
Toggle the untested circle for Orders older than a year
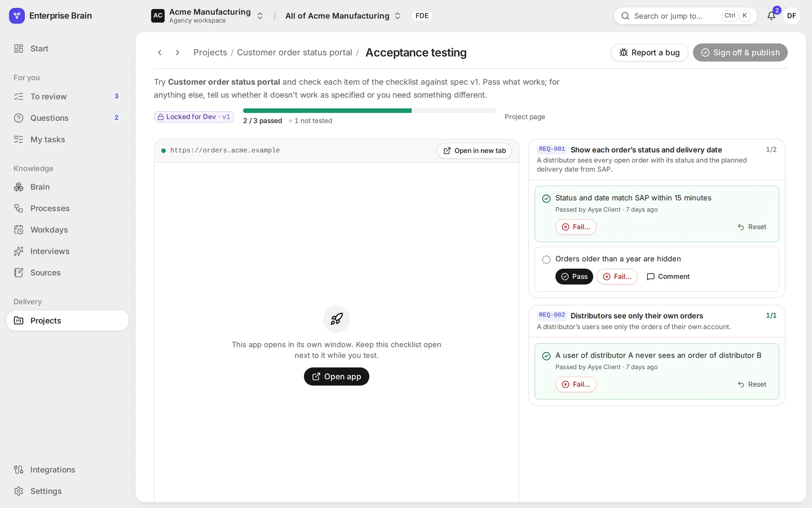point(546,259)
